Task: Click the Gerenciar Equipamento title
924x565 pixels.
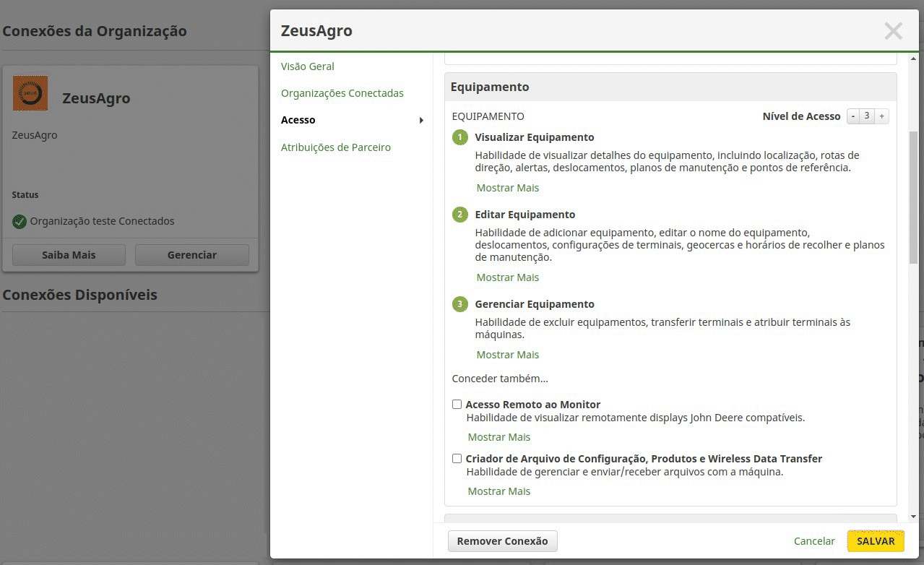Action: click(535, 304)
